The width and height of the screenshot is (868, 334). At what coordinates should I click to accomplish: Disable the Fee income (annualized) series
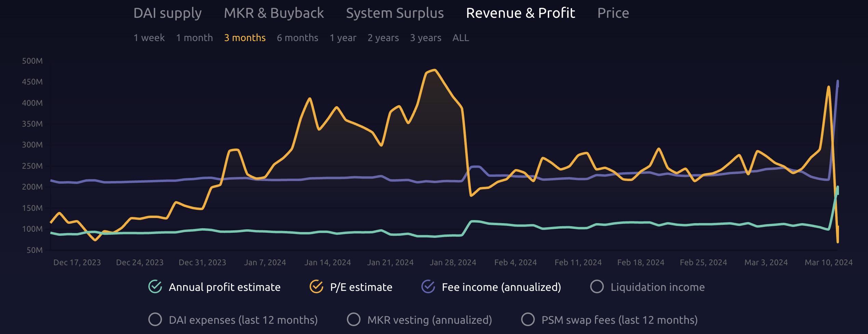tap(428, 287)
